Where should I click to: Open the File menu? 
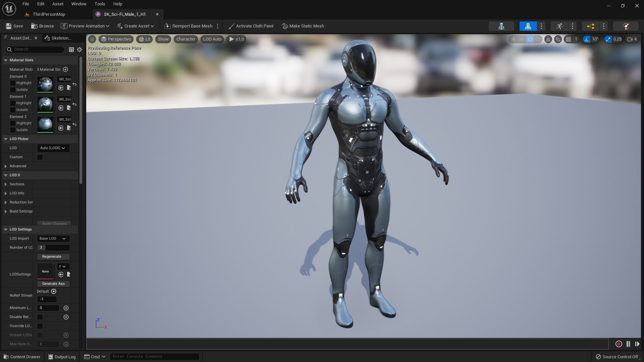(x=25, y=4)
